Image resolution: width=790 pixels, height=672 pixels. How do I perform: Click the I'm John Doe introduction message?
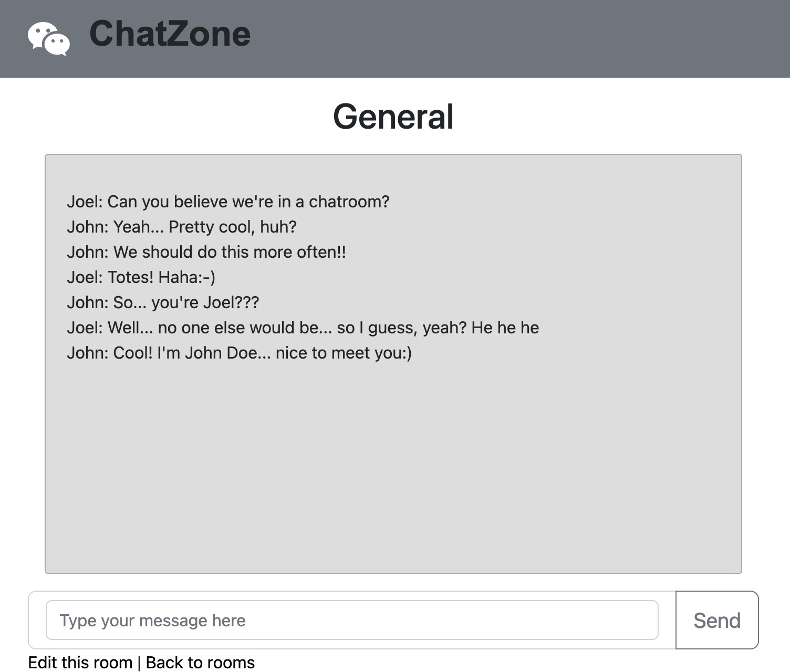(x=241, y=352)
